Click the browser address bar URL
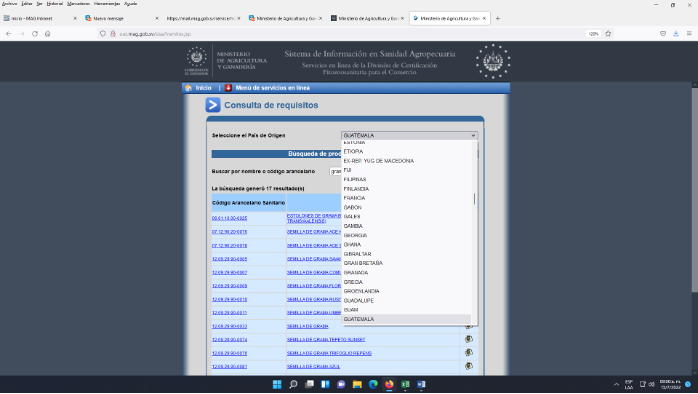 pyautogui.click(x=155, y=34)
